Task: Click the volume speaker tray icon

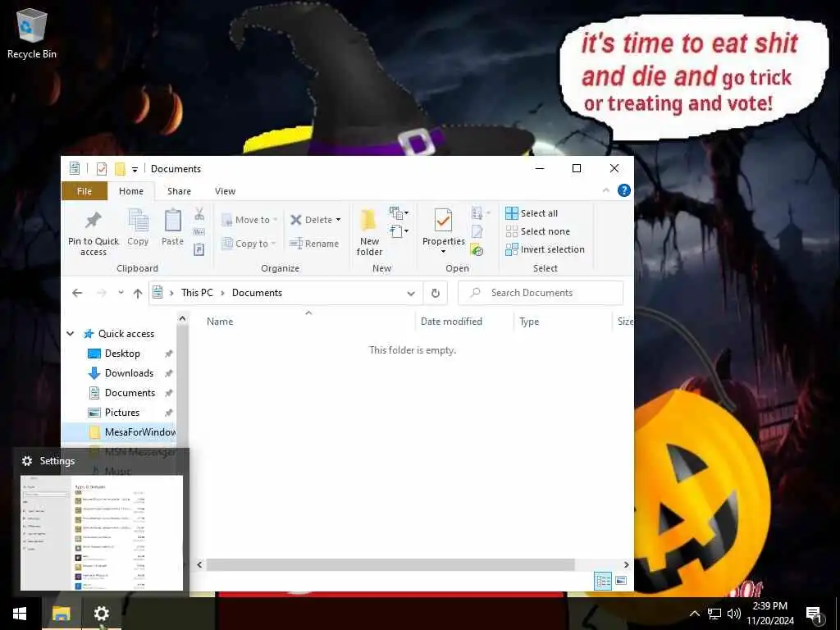Action: coord(734,614)
